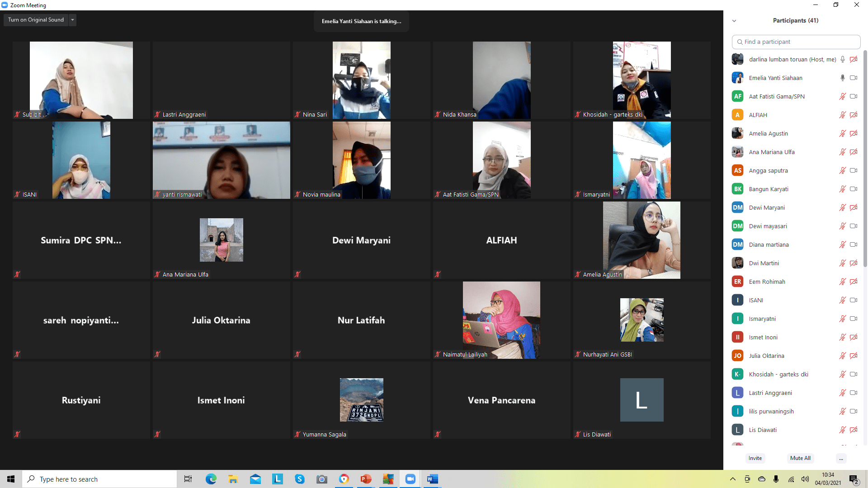
Task: Click the AF avatar for Aat Fatisti
Action: point(737,96)
